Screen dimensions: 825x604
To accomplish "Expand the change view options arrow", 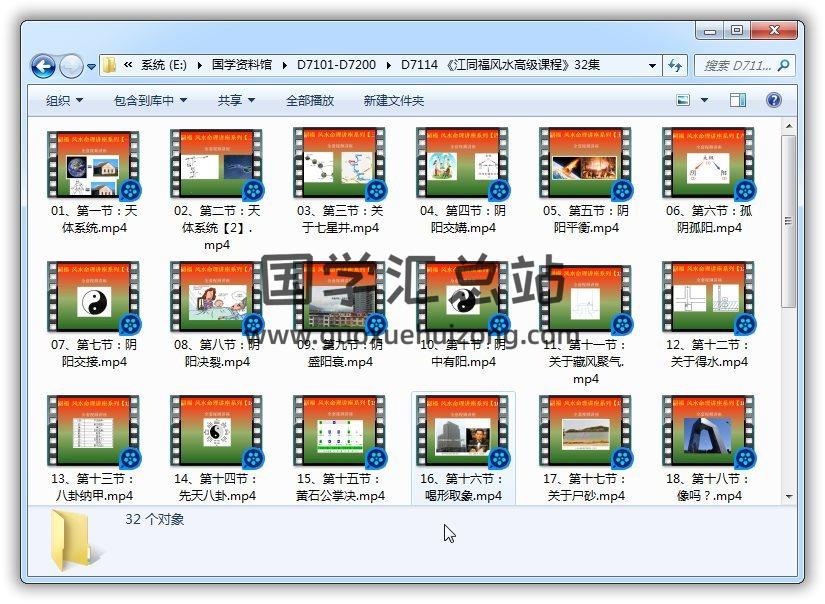I will pyautogui.click(x=705, y=100).
